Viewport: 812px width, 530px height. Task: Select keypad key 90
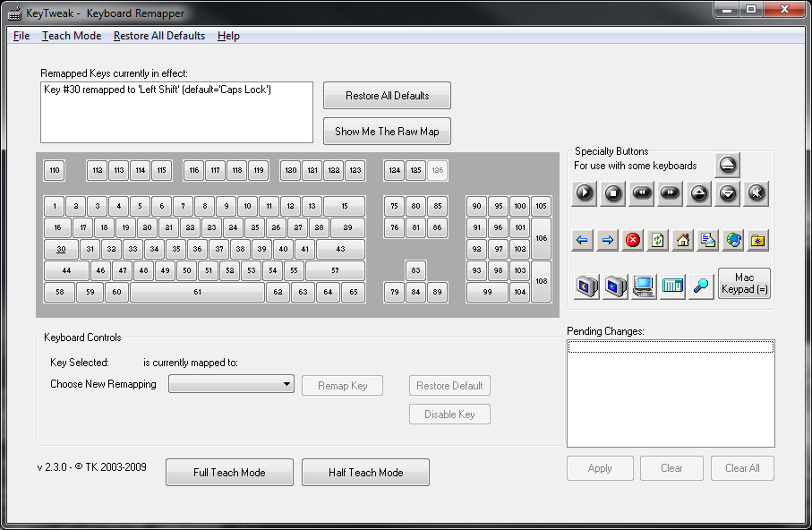pyautogui.click(x=477, y=206)
